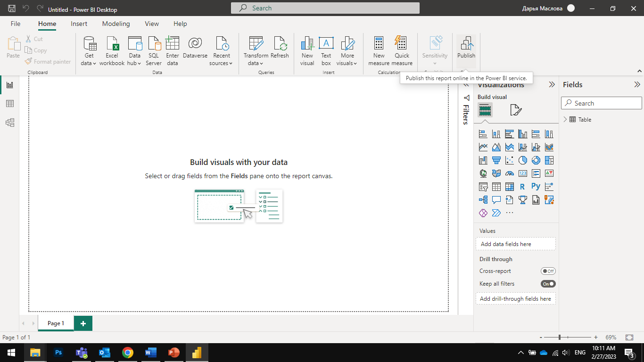Choose the Pie chart visual
This screenshot has width=644, height=362.
522,160
